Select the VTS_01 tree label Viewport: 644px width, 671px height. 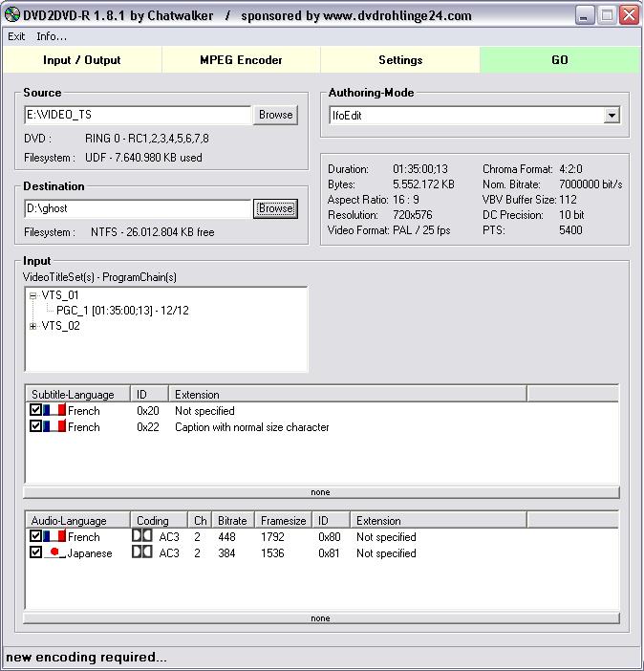coord(60,294)
